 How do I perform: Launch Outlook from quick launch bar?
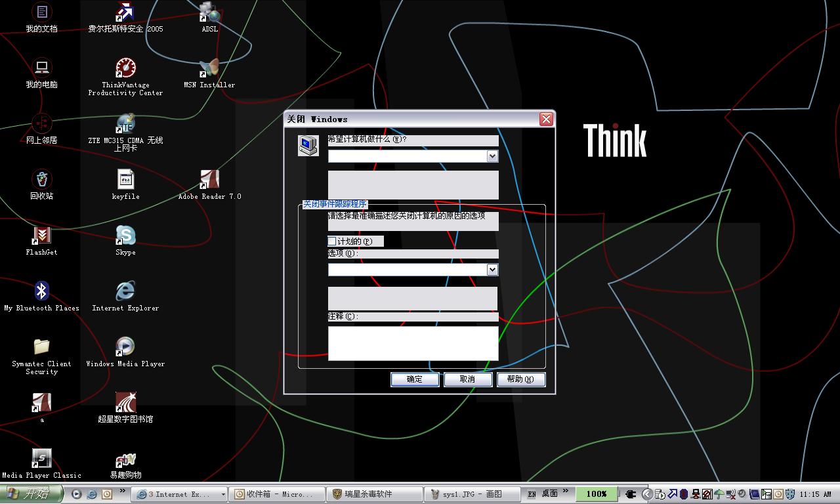point(107,494)
